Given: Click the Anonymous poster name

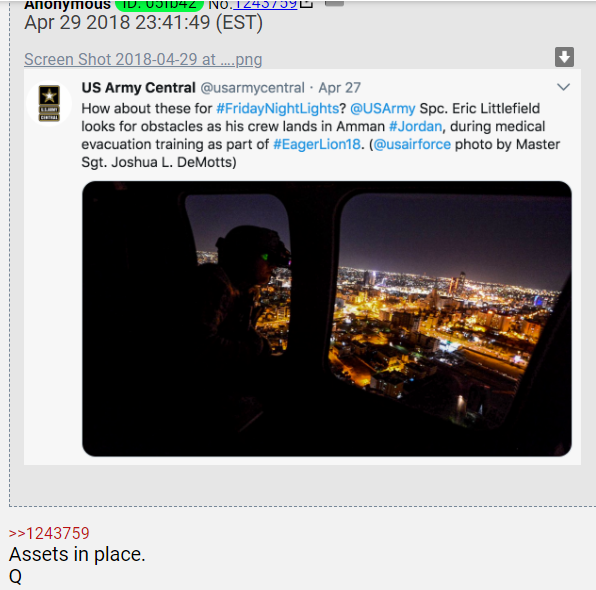Looking at the screenshot, I should pyautogui.click(x=67, y=5).
